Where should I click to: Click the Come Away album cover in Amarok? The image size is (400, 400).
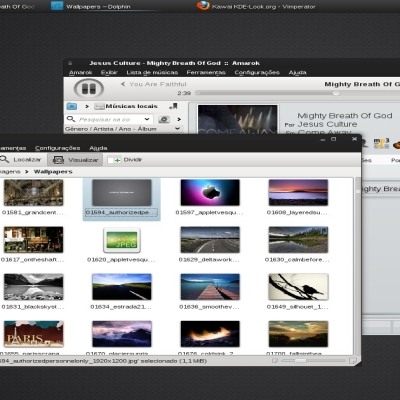click(x=237, y=120)
